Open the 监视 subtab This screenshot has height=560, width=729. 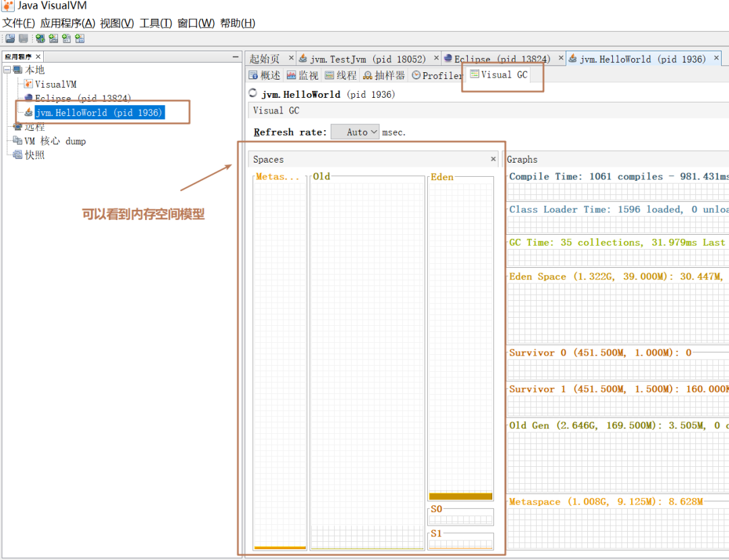tap(302, 76)
